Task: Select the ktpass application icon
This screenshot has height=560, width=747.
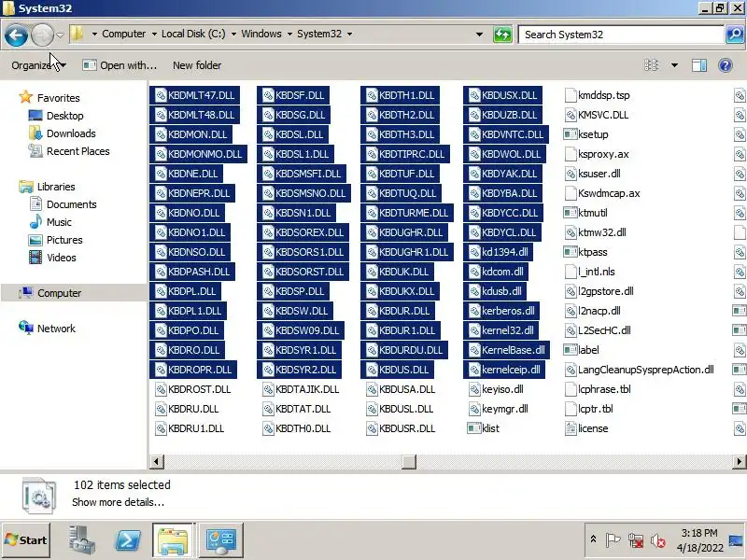Action: click(x=571, y=252)
